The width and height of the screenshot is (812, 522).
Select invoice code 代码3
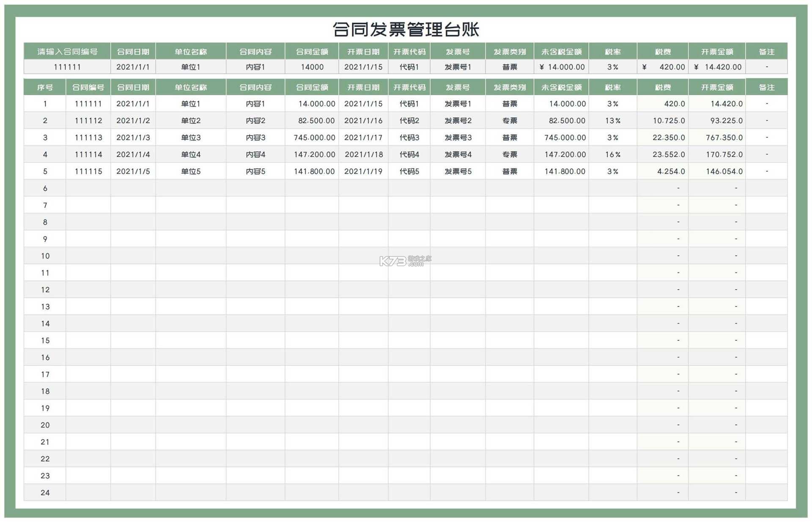click(409, 137)
